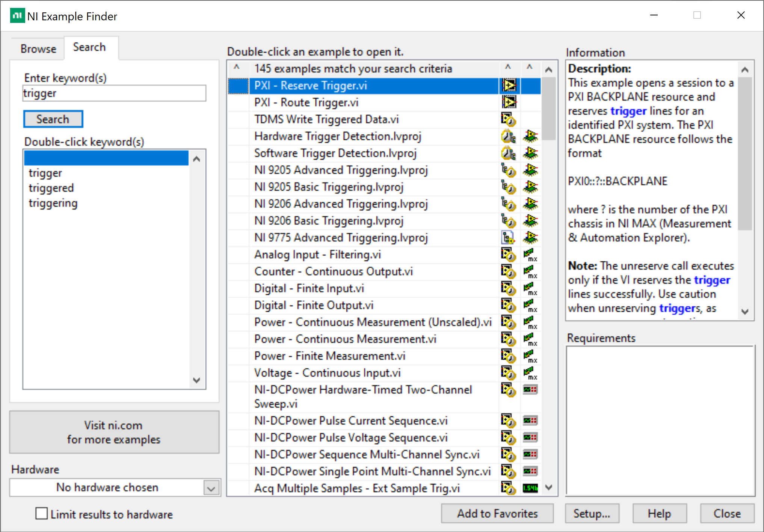Click the sort arrow above the hardware icon column
The height and width of the screenshot is (532, 764).
530,67
